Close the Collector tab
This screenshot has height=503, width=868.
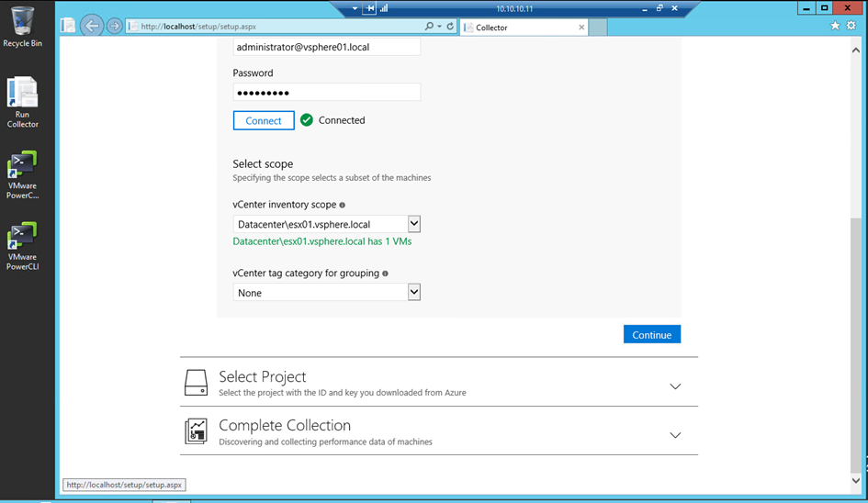click(581, 28)
